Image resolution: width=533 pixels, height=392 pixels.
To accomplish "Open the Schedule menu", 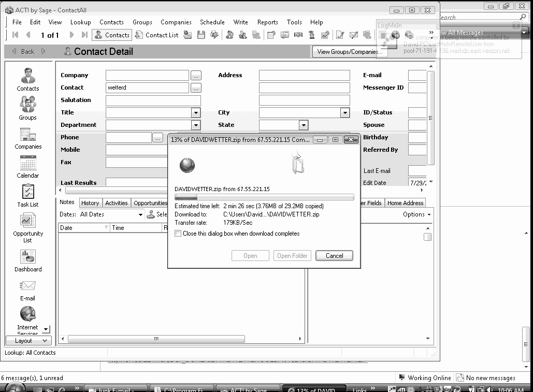I will point(212,22).
